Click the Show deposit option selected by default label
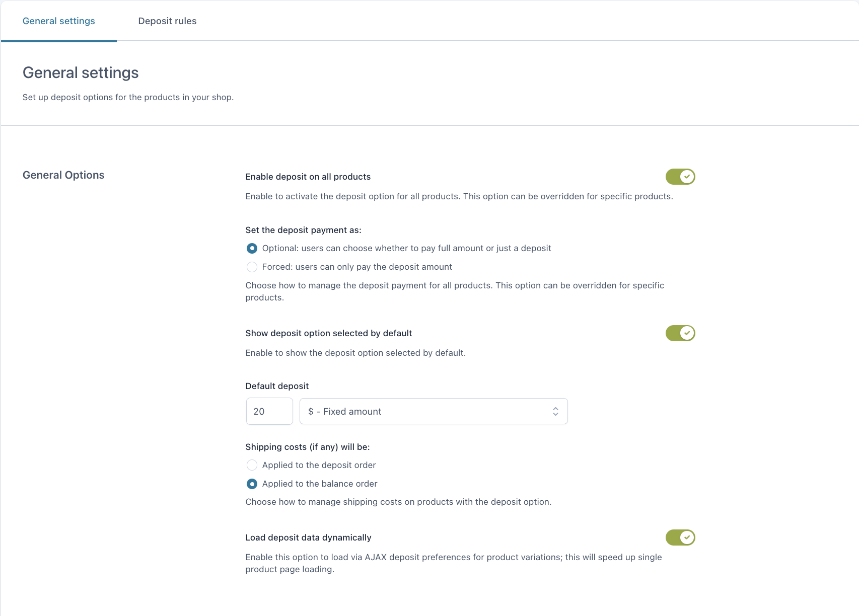 328,333
